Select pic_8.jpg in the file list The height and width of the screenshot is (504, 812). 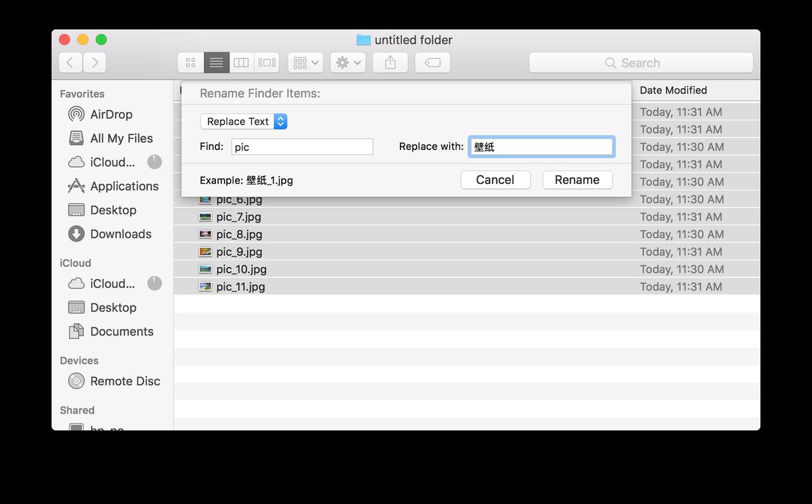[x=239, y=234]
